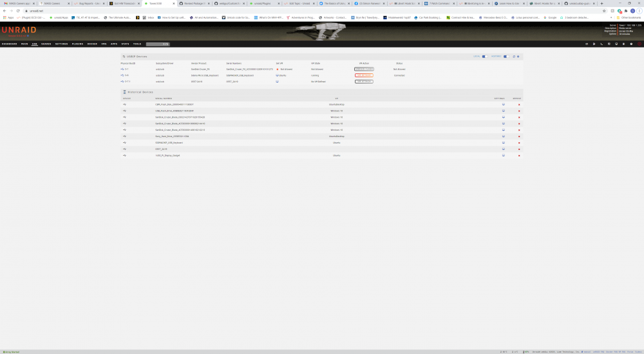Viewport: 644px width, 354px height.
Task: Remove historical SIGMACHIP_USB_Keyboard with its red X
Action: click(519, 143)
